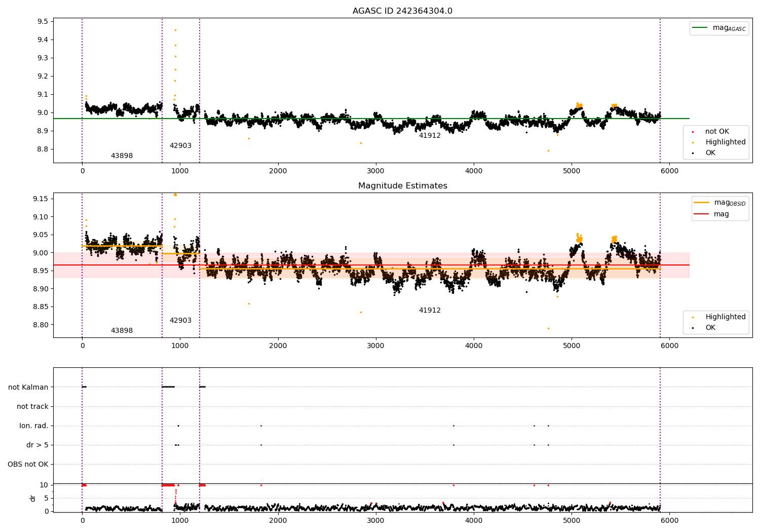
Task: Click middle plot's 'Highlighted' legend marker
Action: coord(693,317)
